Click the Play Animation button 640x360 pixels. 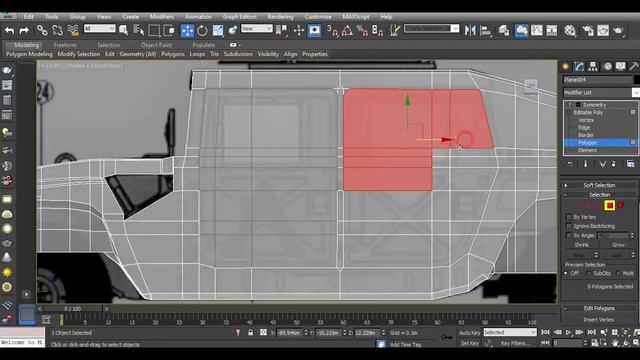pyautogui.click(x=568, y=333)
